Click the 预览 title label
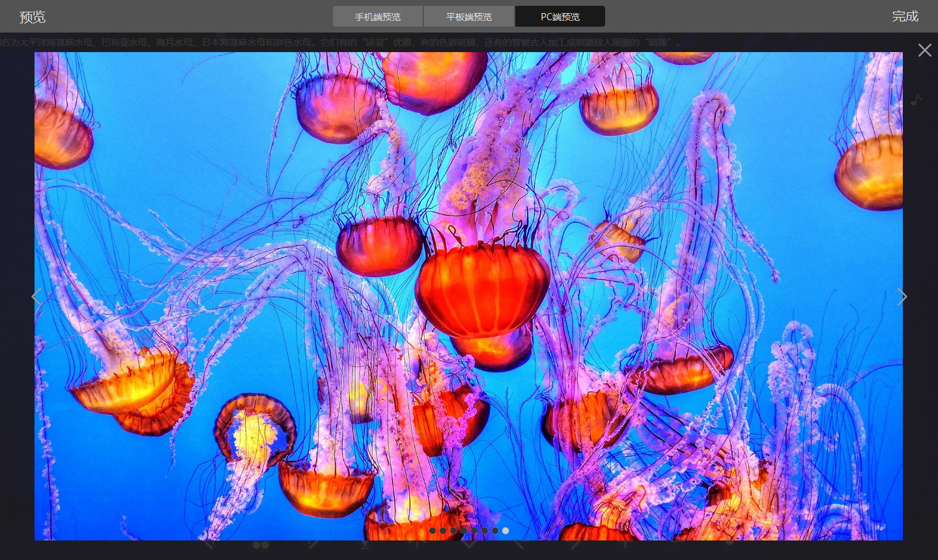The width and height of the screenshot is (938, 560). tap(33, 17)
